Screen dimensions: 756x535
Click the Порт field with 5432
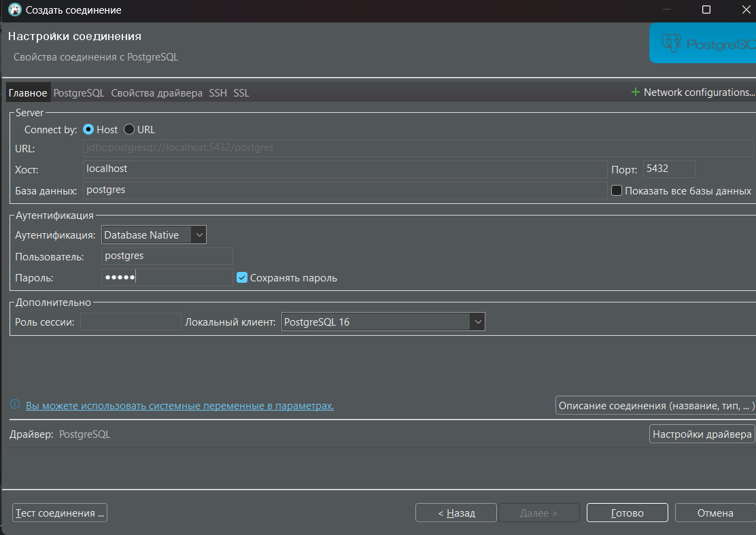(669, 169)
